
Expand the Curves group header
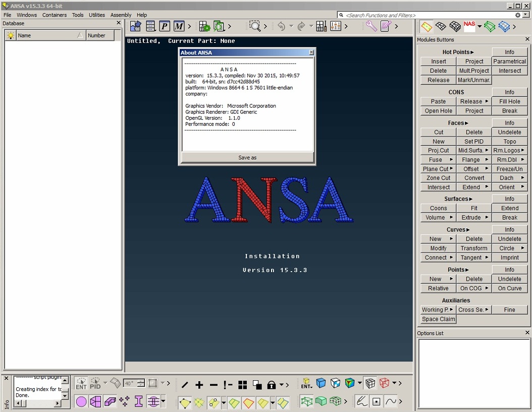[x=458, y=230]
